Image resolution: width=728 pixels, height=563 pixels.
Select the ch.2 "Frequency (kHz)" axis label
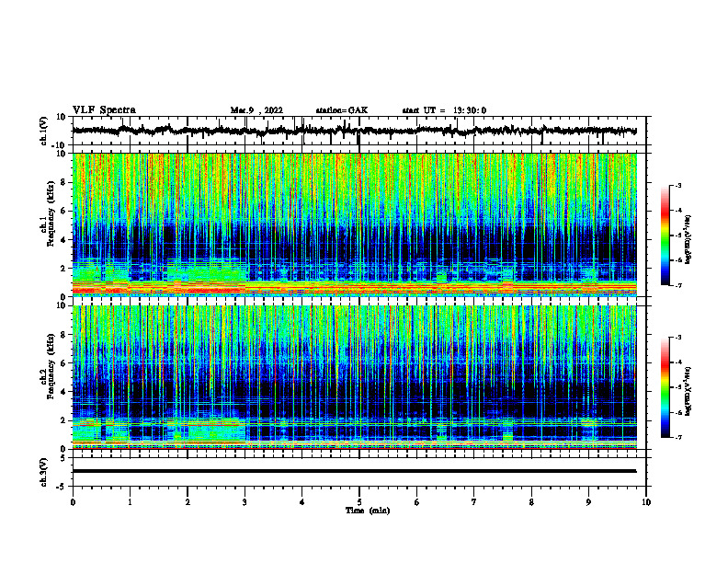51,366
